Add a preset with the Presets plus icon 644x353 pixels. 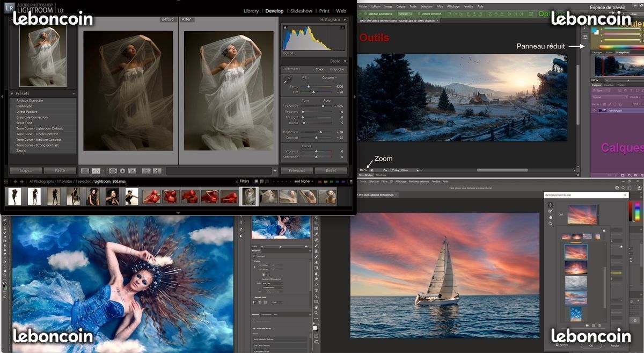tap(74, 93)
